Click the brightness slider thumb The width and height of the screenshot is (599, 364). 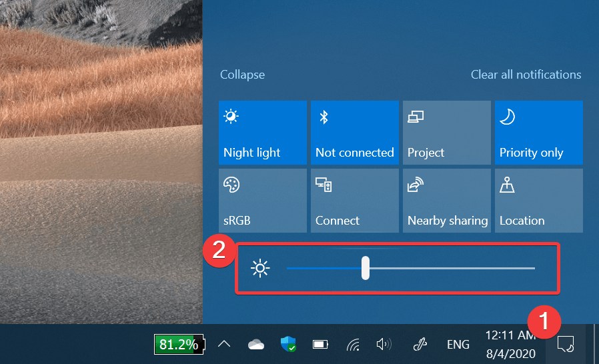(366, 268)
